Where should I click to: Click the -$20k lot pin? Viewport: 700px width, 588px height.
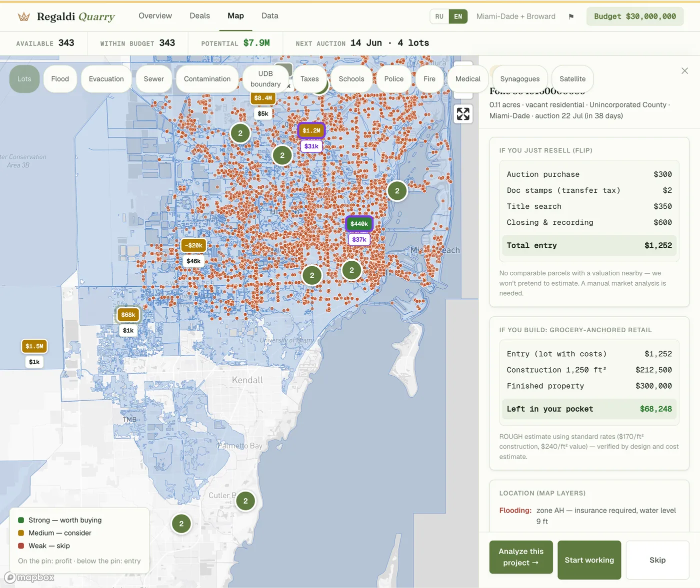(194, 245)
